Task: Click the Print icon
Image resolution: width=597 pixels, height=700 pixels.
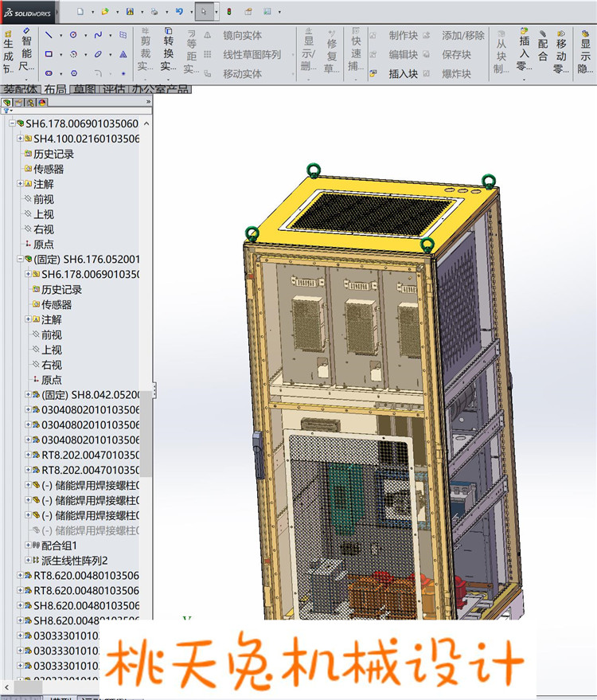Action: point(154,12)
